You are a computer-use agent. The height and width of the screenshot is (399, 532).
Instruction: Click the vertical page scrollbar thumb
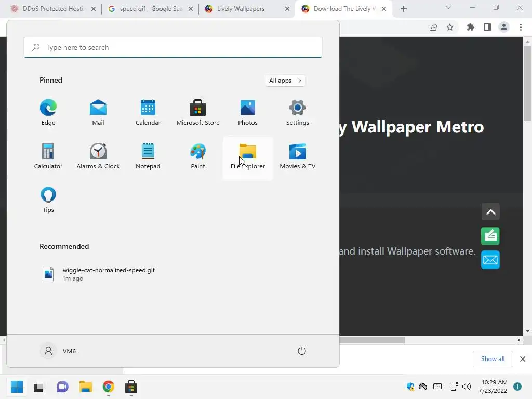coord(528,83)
